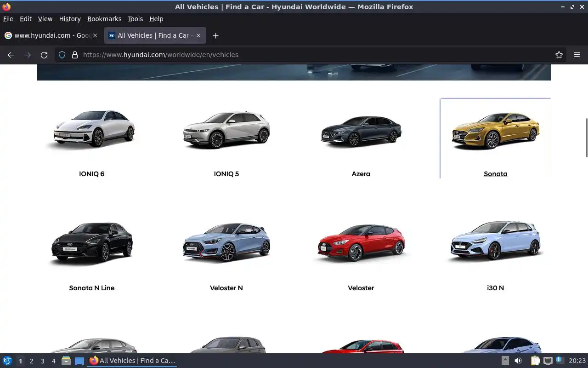Viewport: 588px width, 368px height.
Task: Open the File menu
Action: 8,19
